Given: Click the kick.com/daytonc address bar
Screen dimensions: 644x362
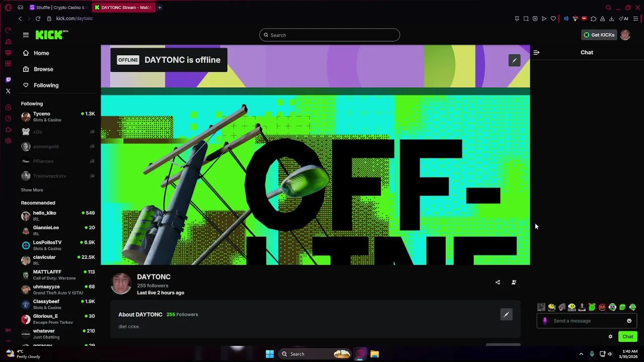Looking at the screenshot, I should tap(74, 19).
